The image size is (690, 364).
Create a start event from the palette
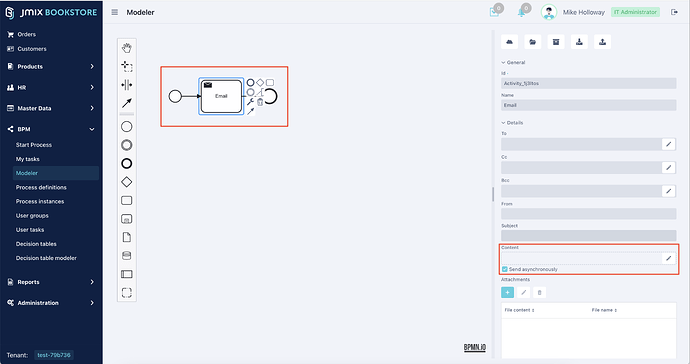pos(127,127)
